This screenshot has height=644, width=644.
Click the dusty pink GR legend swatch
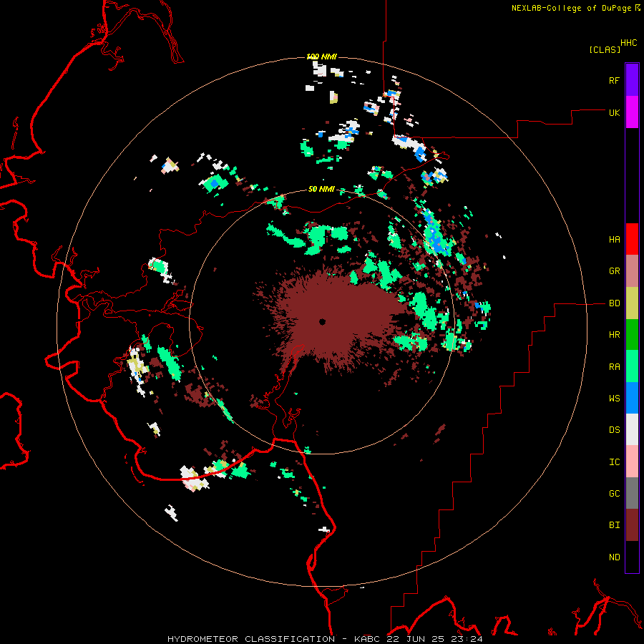632,271
